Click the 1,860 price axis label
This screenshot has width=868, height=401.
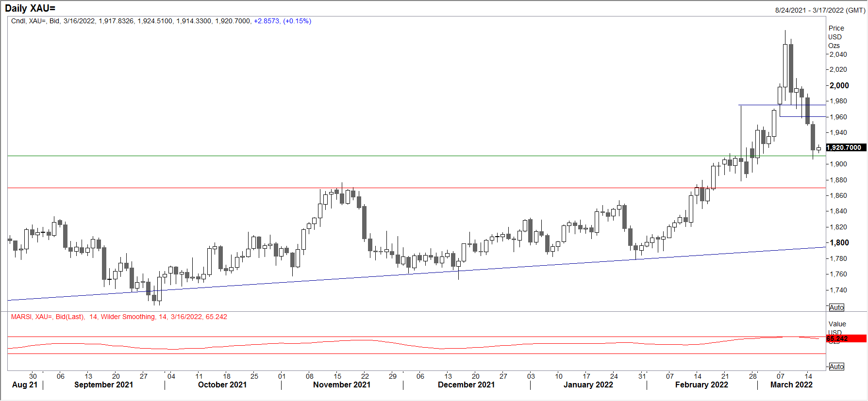click(838, 195)
